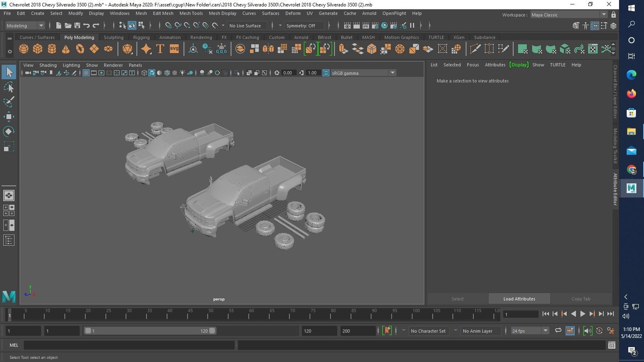Click the Load Attributes button
The image size is (644, 362).
(519, 299)
